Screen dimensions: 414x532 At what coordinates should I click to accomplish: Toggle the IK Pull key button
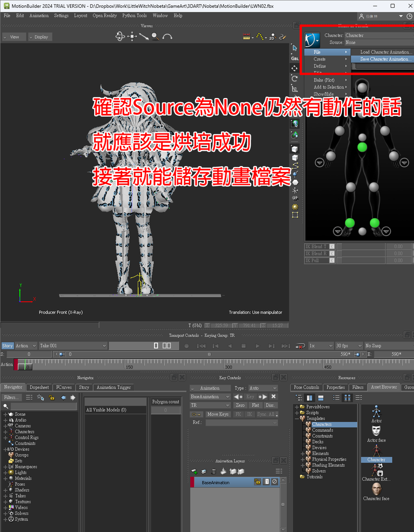coord(332,261)
